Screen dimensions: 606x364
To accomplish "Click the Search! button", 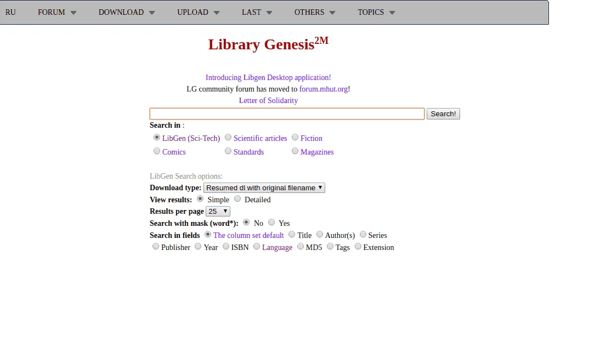I will tap(443, 113).
